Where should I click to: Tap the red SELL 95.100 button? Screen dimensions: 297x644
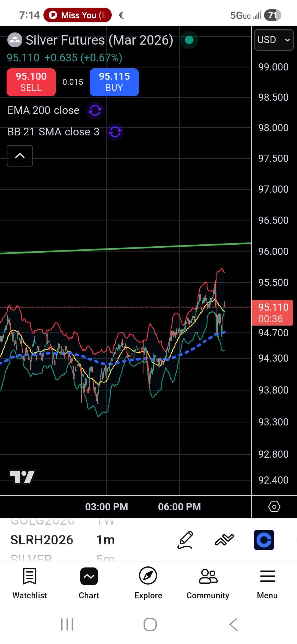pyautogui.click(x=31, y=82)
